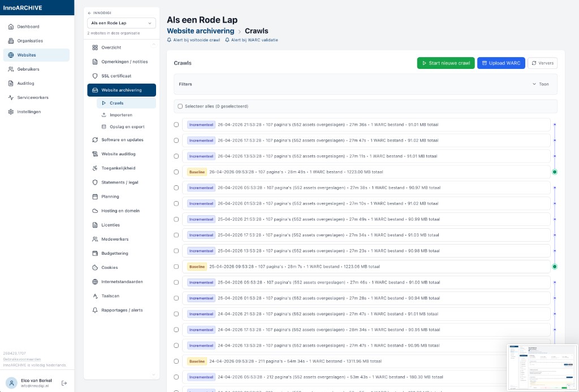Open Toegankelijkheid via its accessibility icon
This screenshot has width=579, height=392.
click(95, 168)
